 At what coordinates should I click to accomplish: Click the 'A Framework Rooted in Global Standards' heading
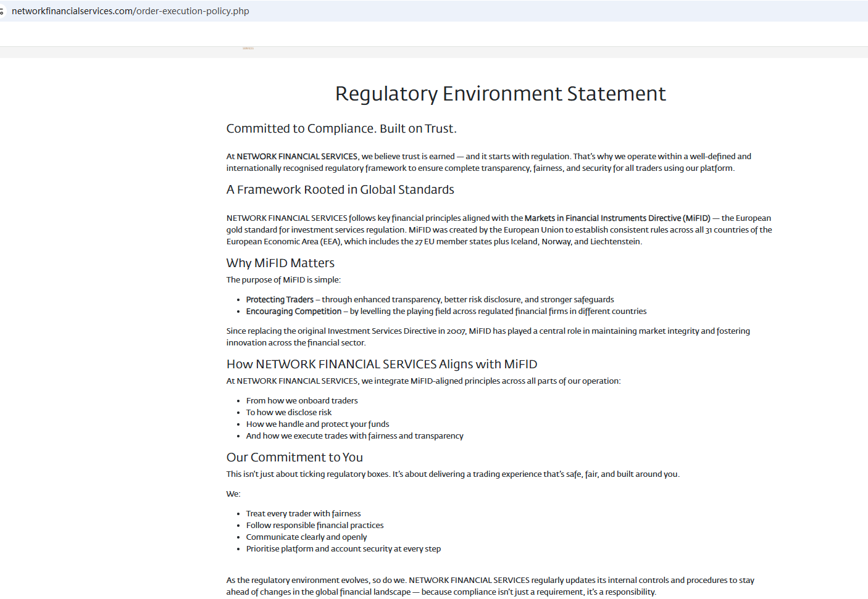340,189
